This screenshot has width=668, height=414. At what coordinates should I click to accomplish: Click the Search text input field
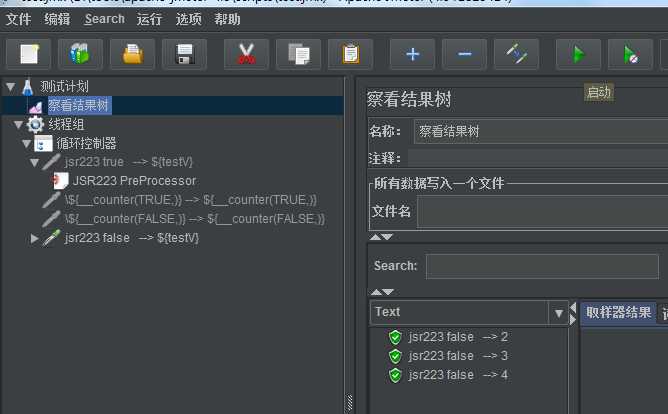point(542,266)
